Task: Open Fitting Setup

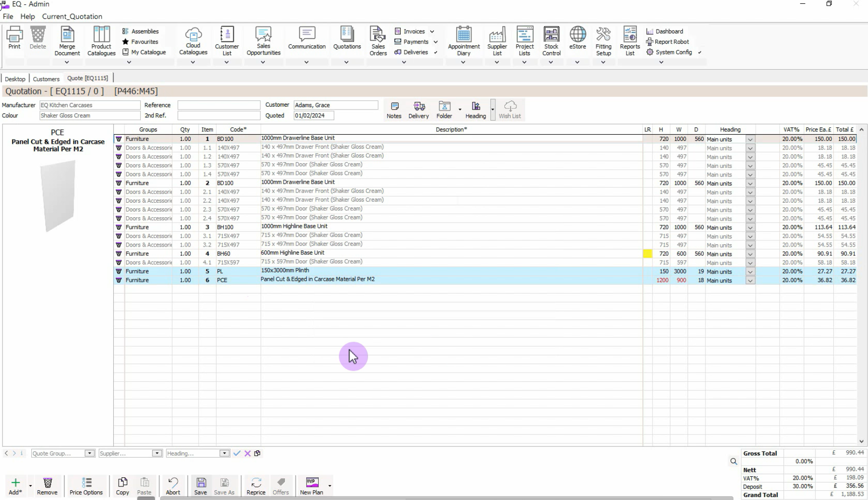Action: click(603, 41)
